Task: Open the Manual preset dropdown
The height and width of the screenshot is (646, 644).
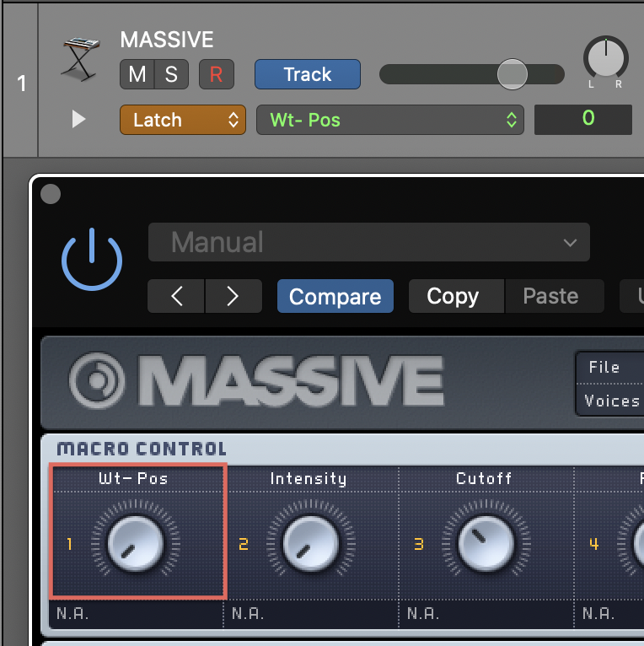Action: click(369, 242)
